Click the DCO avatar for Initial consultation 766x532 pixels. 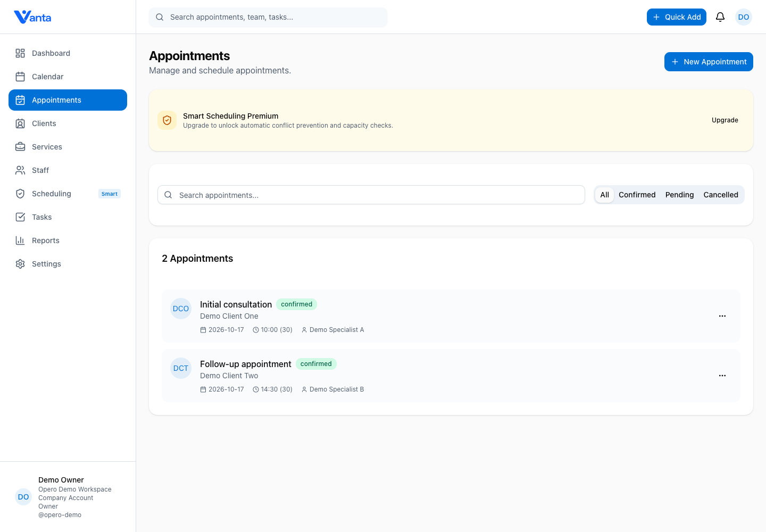(x=181, y=309)
